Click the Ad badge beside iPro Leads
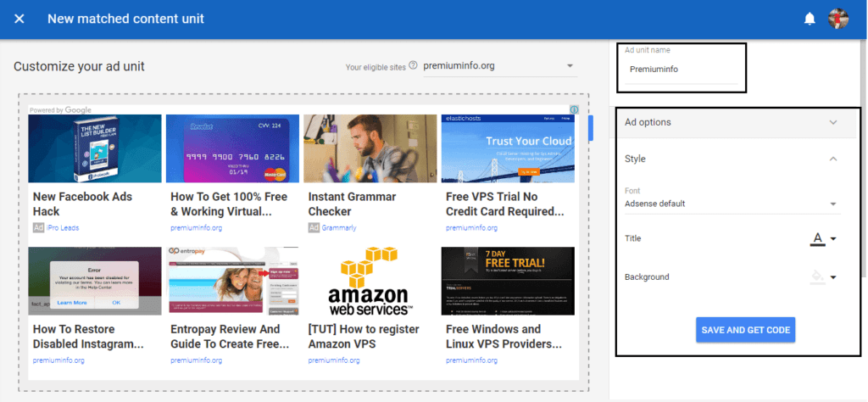Image resolution: width=868 pixels, height=402 pixels. click(38, 227)
